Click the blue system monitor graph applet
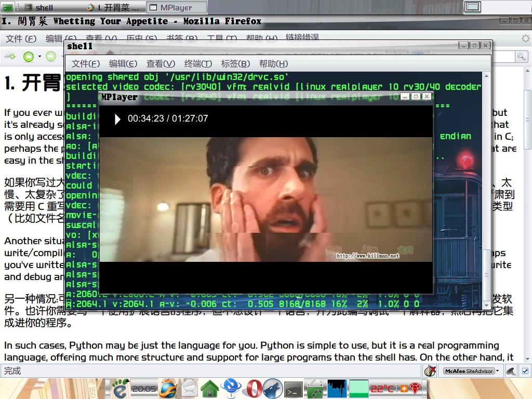The width and height of the screenshot is (532, 399). click(337, 389)
